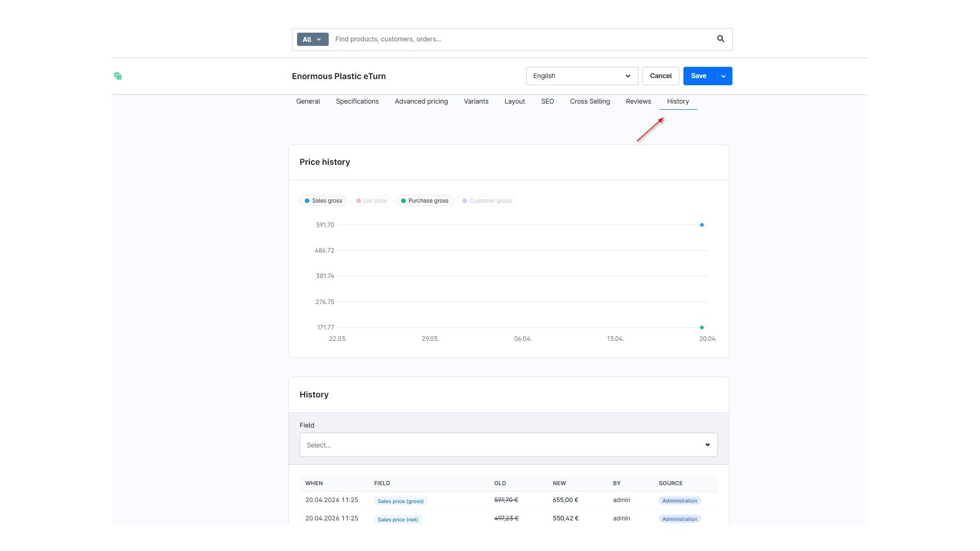Click the old value 591,70 €

click(506, 500)
